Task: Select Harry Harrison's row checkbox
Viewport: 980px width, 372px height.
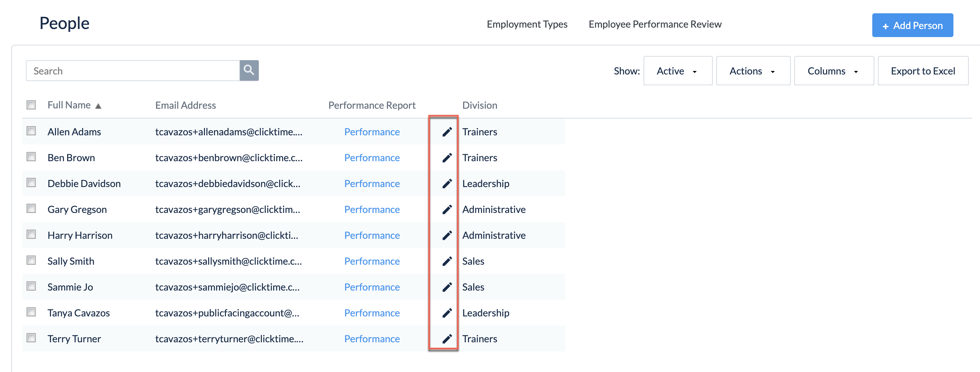Action: point(31,234)
